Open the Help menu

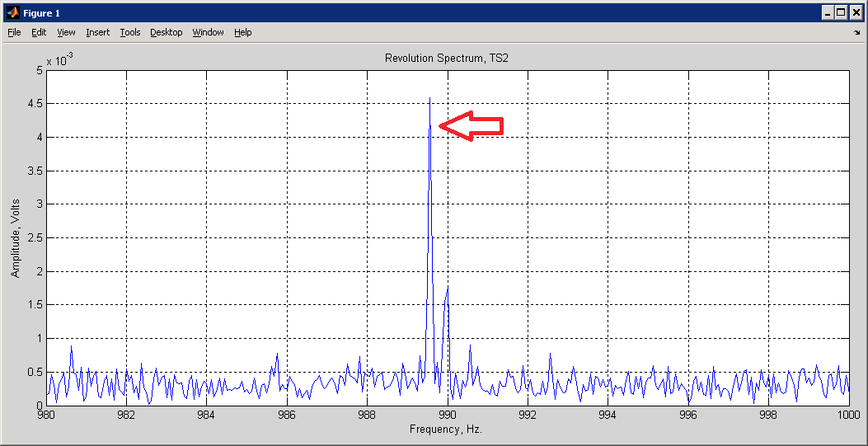point(242,33)
